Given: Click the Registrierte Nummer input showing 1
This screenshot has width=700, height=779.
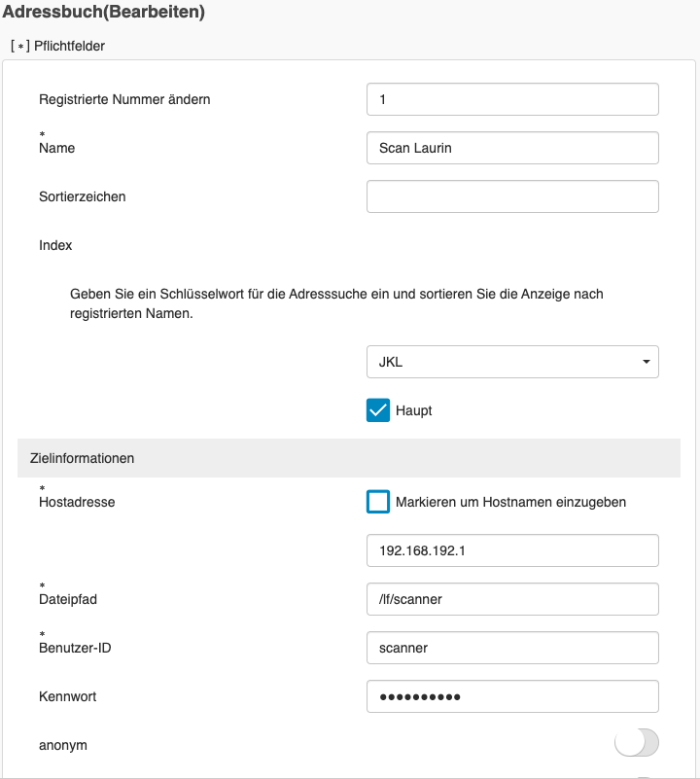Looking at the screenshot, I should (x=512, y=98).
